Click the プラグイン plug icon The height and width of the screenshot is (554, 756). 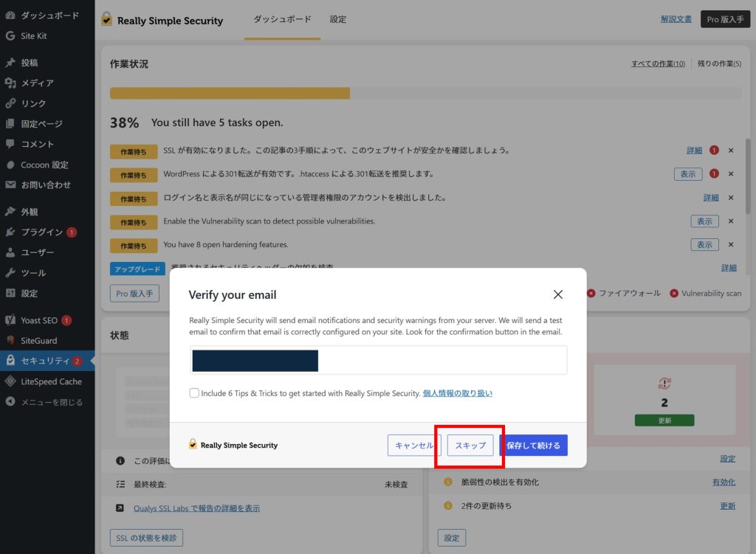tap(10, 232)
